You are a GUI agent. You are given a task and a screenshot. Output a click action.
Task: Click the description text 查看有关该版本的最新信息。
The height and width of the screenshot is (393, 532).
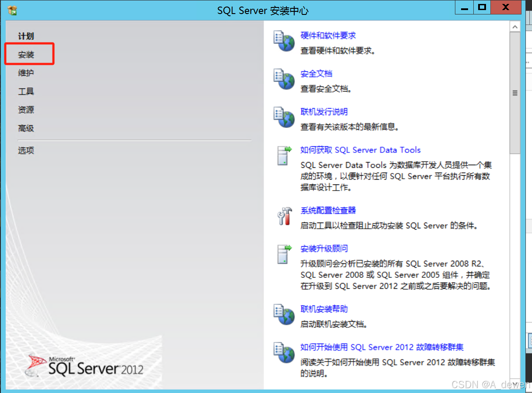[350, 127]
